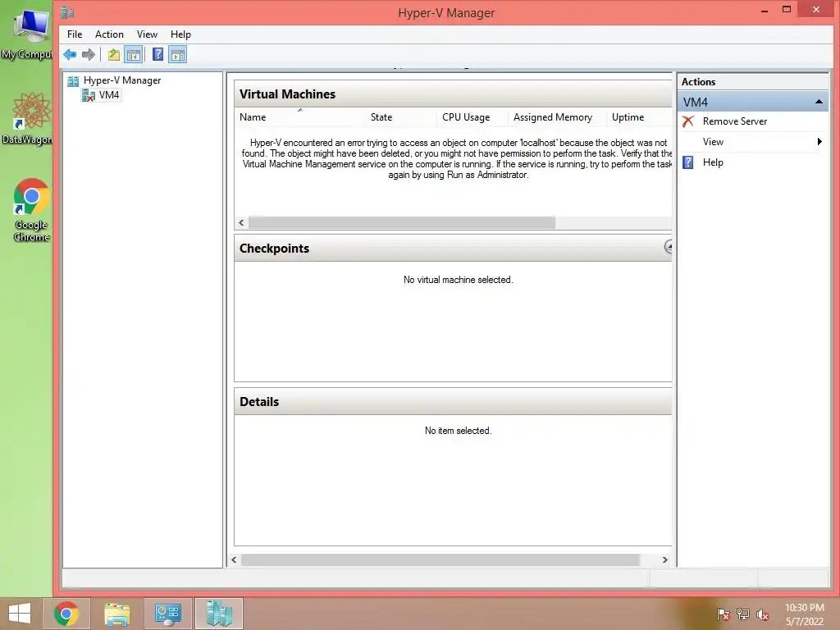Viewport: 840px width, 630px height.
Task: Open Control Panel taskbar icon
Action: point(167,614)
